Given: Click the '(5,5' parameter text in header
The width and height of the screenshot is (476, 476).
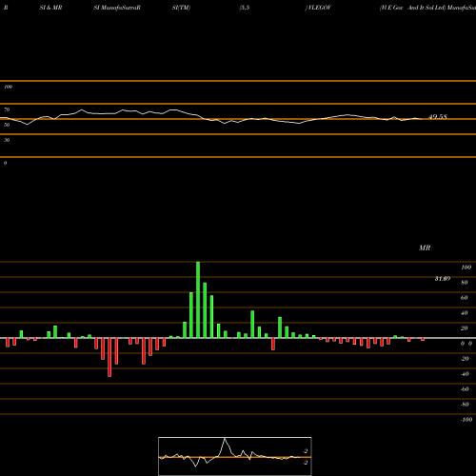Looking at the screenshot, I should 245,8.
